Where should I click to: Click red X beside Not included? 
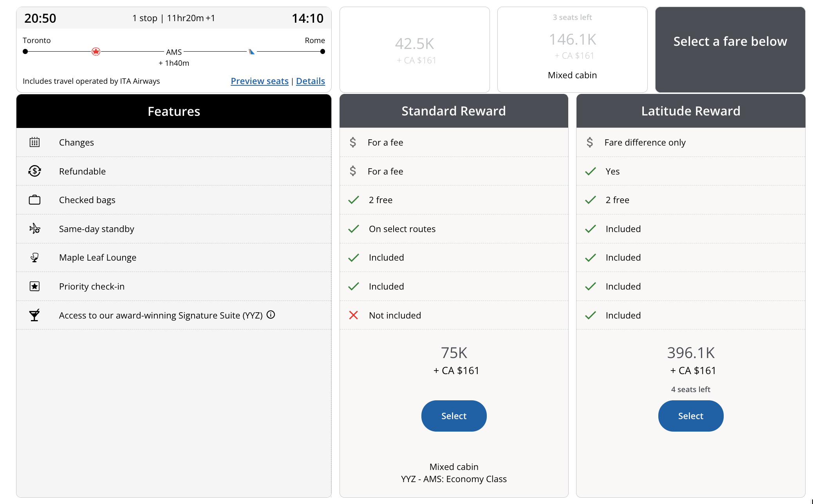353,315
